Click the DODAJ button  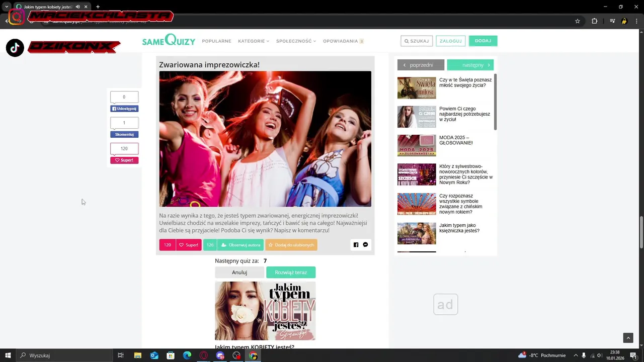pyautogui.click(x=483, y=41)
